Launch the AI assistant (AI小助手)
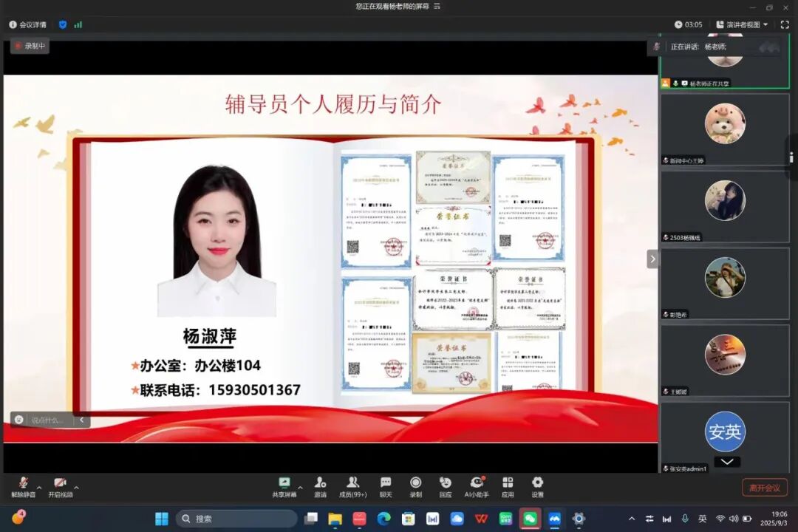 click(x=477, y=487)
